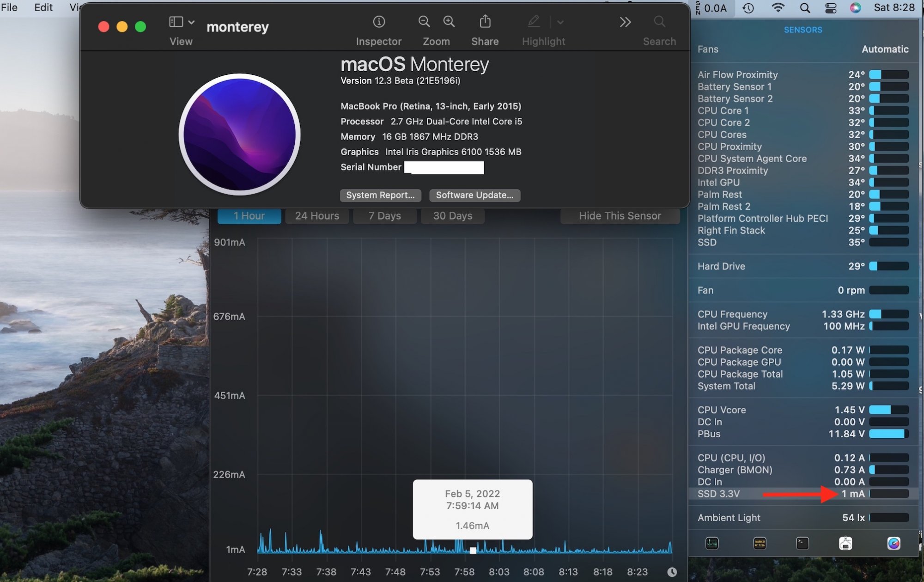
Task: Switch graph range to 24 Hours
Action: click(317, 216)
